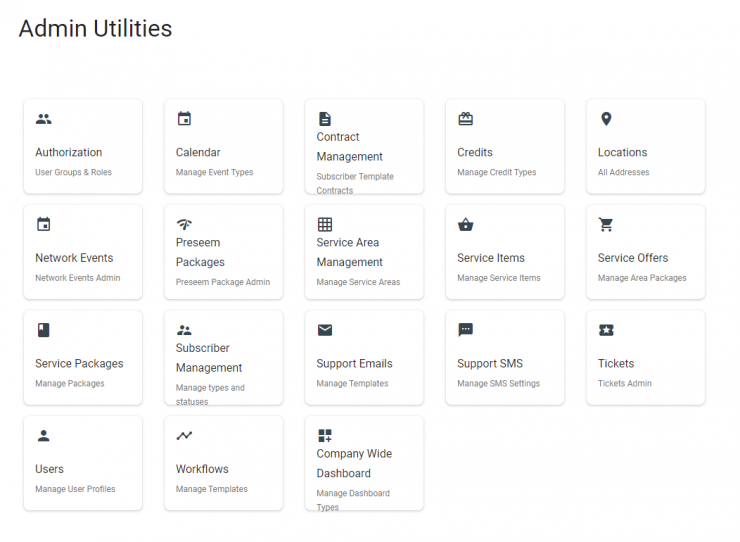
Task: Click the Service Items basket icon
Action: pos(465,224)
